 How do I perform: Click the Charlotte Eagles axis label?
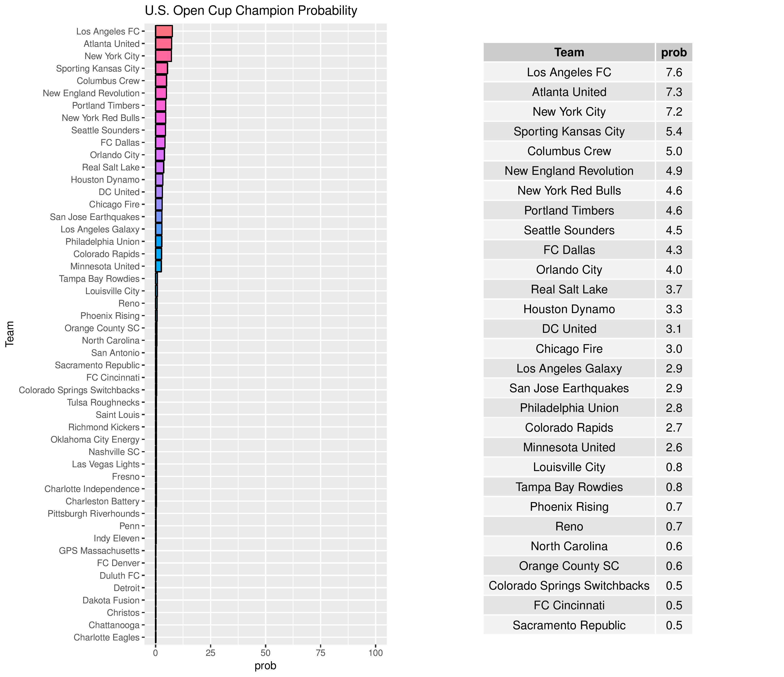click(x=107, y=638)
